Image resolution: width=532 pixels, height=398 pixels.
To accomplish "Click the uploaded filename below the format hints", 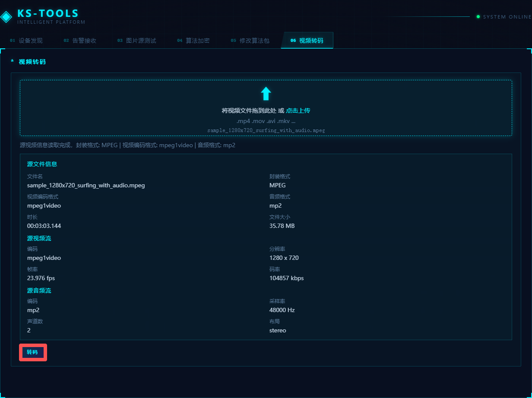I will (x=266, y=130).
